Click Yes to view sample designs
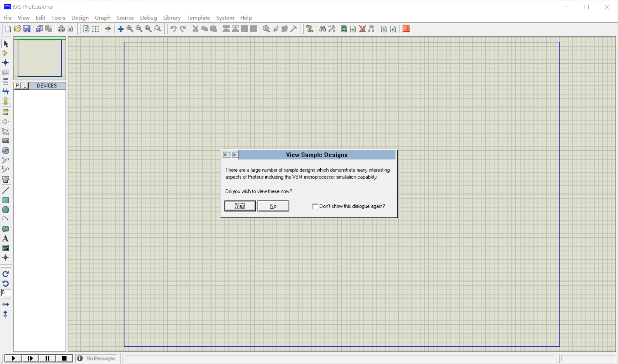The width and height of the screenshot is (618, 364). click(x=240, y=206)
